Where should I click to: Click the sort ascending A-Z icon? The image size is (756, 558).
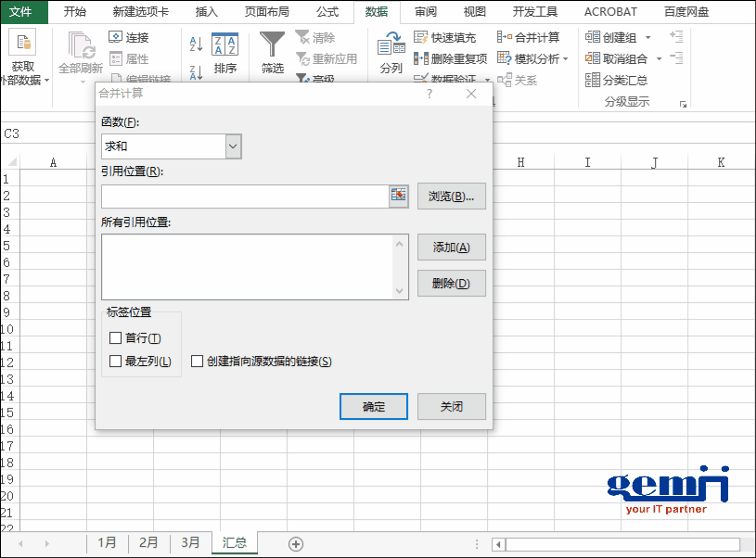click(x=196, y=44)
